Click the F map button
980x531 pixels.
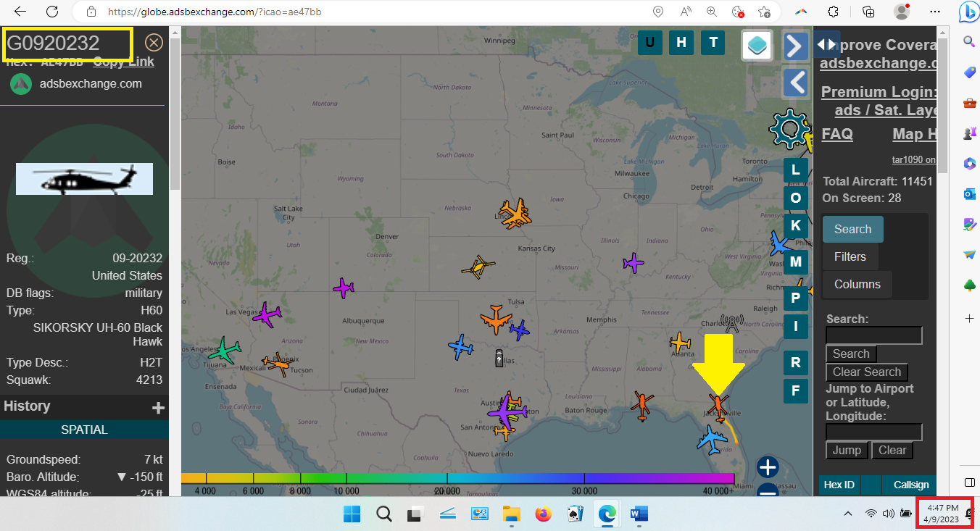(795, 391)
